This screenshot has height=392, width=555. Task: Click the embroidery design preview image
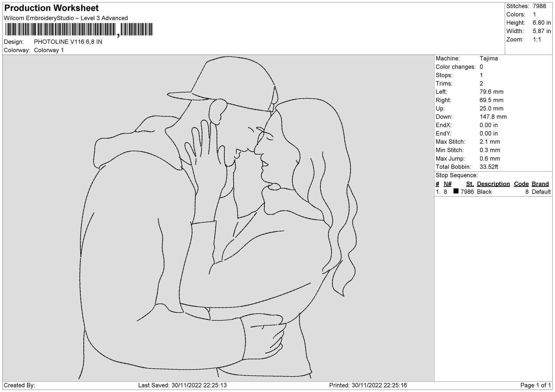[218, 218]
